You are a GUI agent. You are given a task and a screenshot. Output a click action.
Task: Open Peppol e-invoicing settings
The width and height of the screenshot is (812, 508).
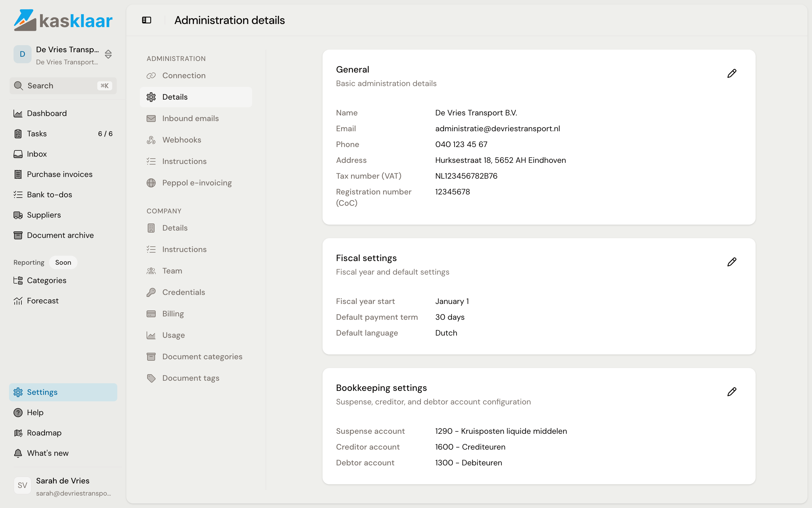click(196, 183)
